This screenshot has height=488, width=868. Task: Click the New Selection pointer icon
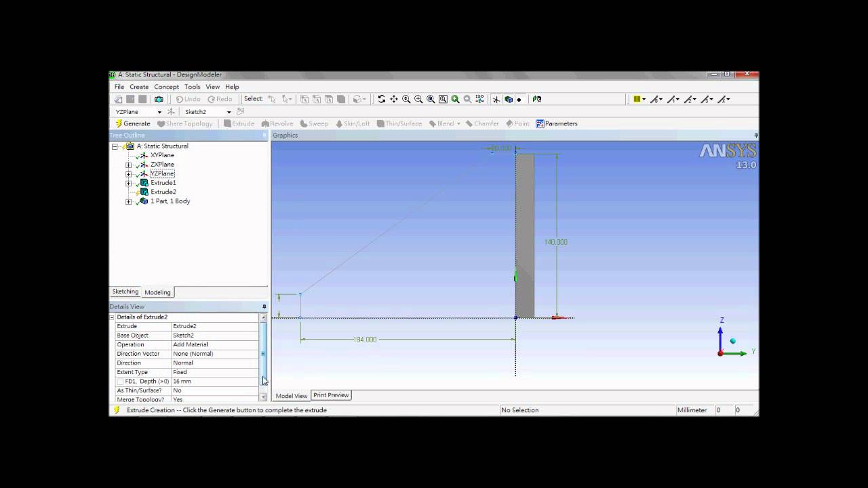[272, 99]
